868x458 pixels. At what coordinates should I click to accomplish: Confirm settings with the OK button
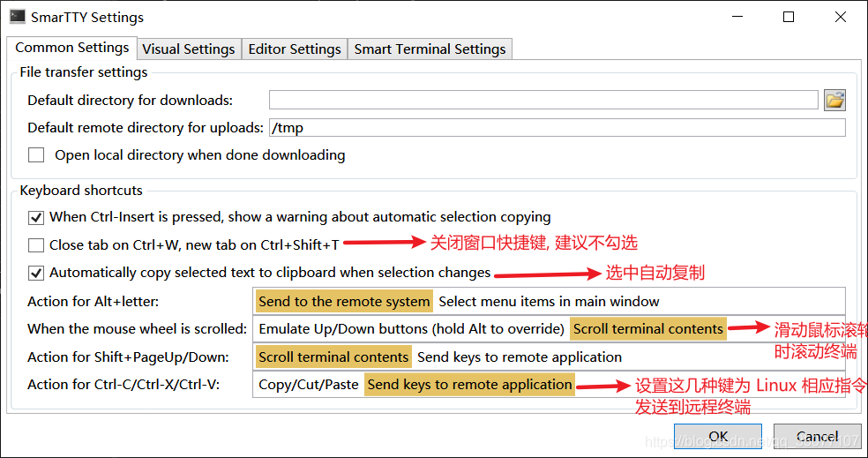point(718,437)
